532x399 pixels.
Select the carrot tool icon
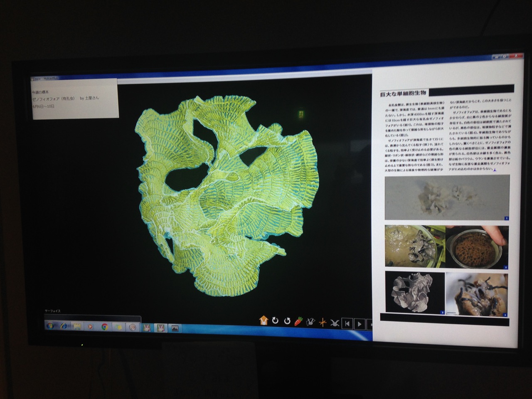298,321
